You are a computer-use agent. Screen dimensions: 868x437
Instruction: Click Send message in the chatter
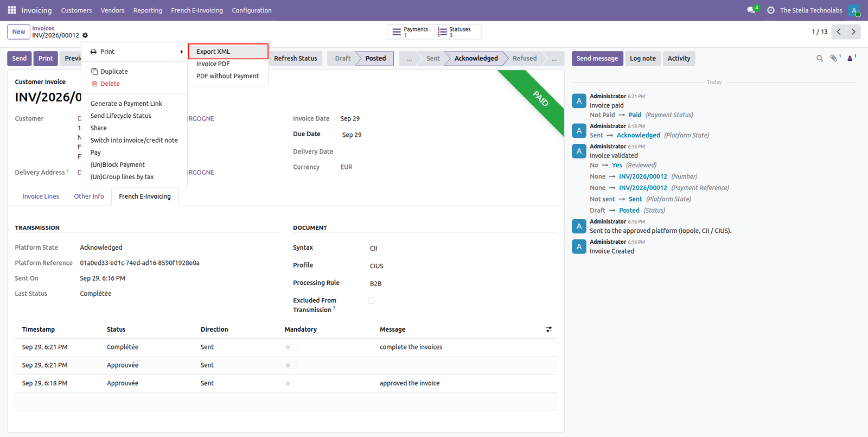(597, 59)
